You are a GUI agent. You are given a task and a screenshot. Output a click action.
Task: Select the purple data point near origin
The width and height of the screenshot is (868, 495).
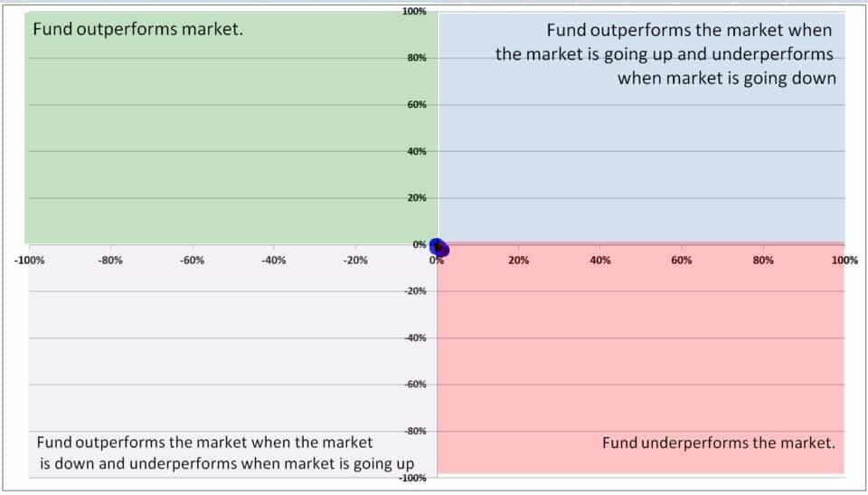click(x=442, y=251)
